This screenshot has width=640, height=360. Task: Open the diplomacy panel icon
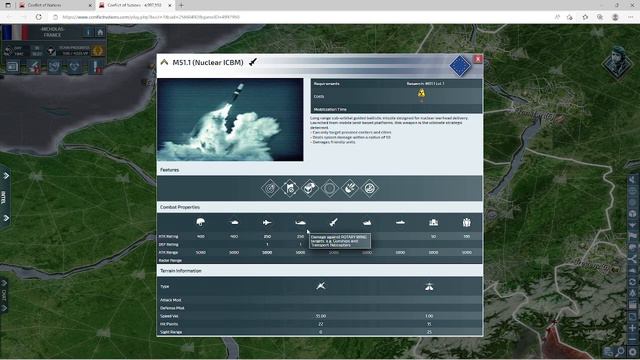54,67
